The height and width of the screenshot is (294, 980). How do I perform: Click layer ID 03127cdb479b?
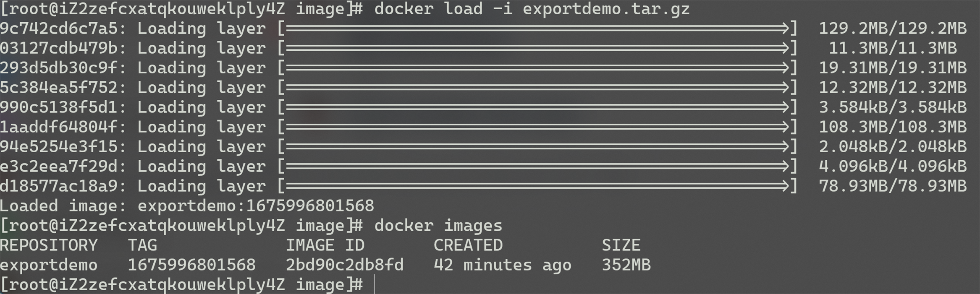pos(59,48)
